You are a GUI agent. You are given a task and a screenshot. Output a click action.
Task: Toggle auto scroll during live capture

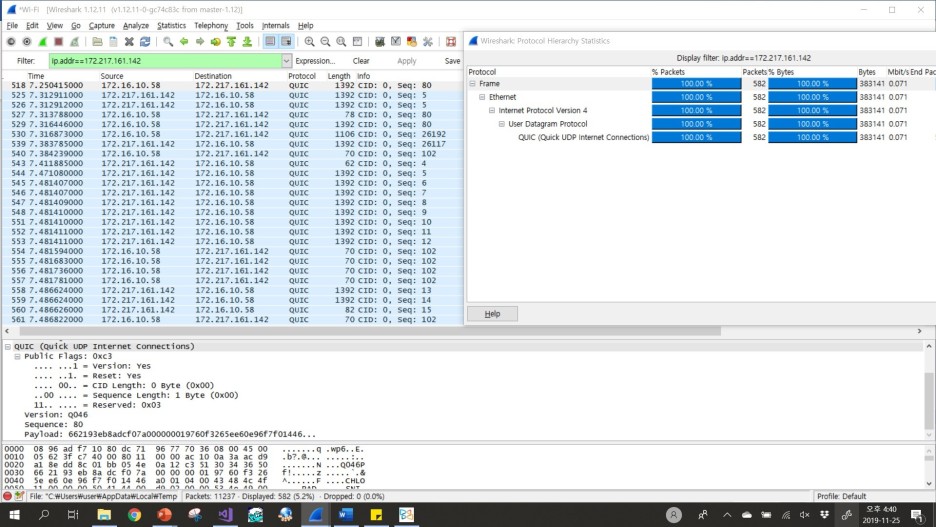coord(286,41)
